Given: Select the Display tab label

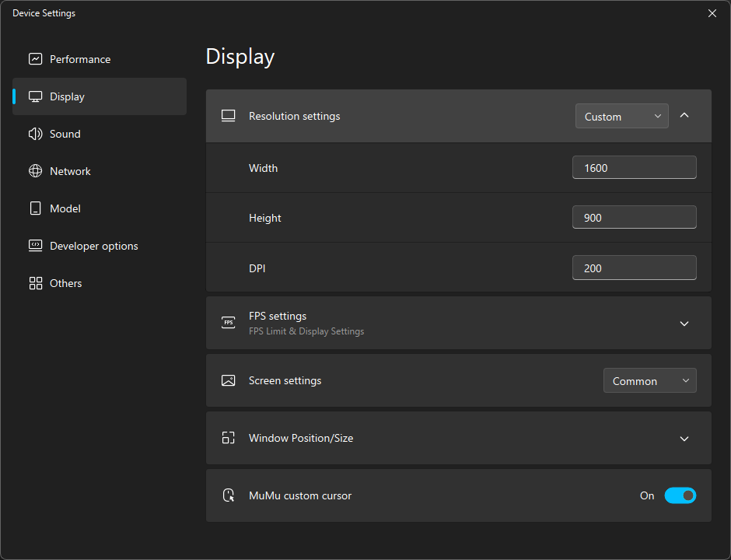Looking at the screenshot, I should 67,96.
